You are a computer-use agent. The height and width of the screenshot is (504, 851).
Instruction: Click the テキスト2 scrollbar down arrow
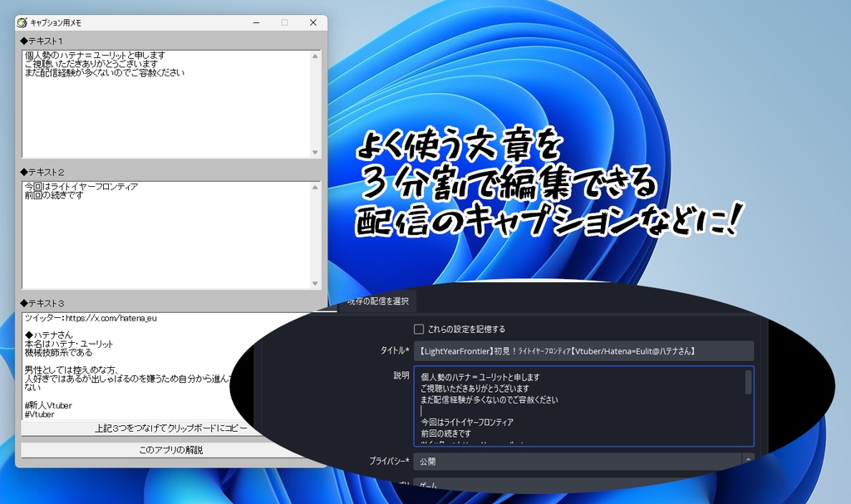click(315, 284)
